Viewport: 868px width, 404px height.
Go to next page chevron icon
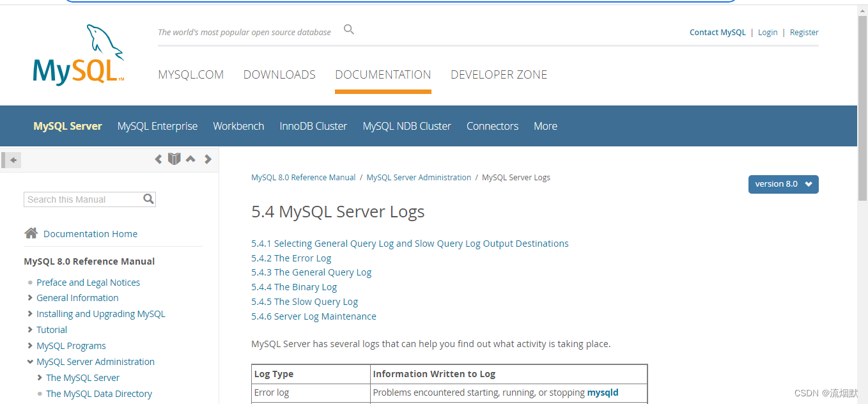pos(208,159)
